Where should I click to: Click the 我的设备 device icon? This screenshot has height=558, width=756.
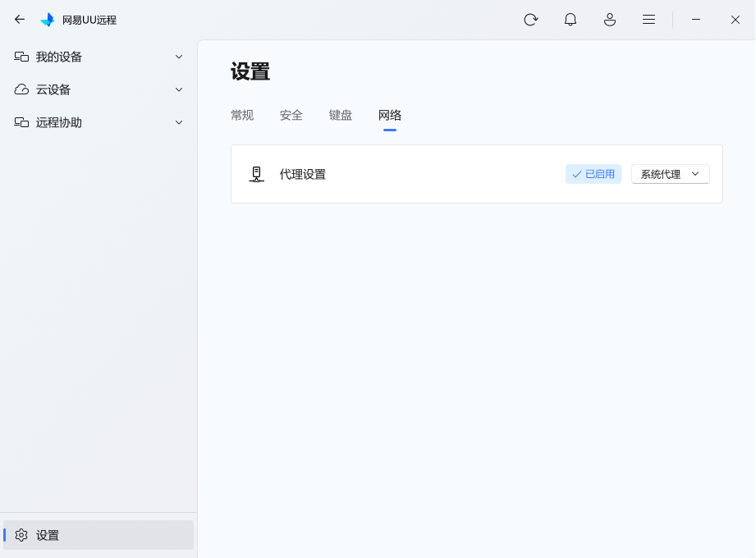(21, 57)
